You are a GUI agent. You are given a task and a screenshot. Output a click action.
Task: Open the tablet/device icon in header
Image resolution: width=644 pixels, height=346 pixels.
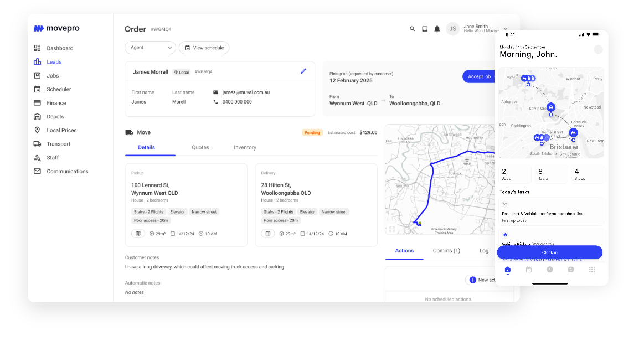425,29
